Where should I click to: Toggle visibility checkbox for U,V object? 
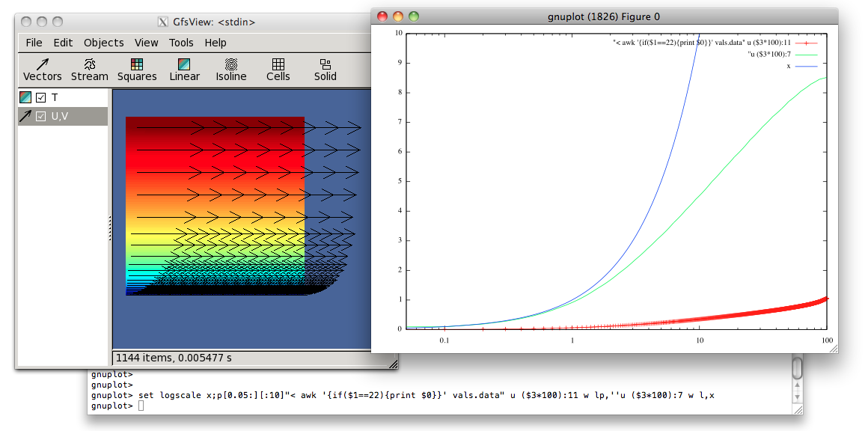click(40, 116)
